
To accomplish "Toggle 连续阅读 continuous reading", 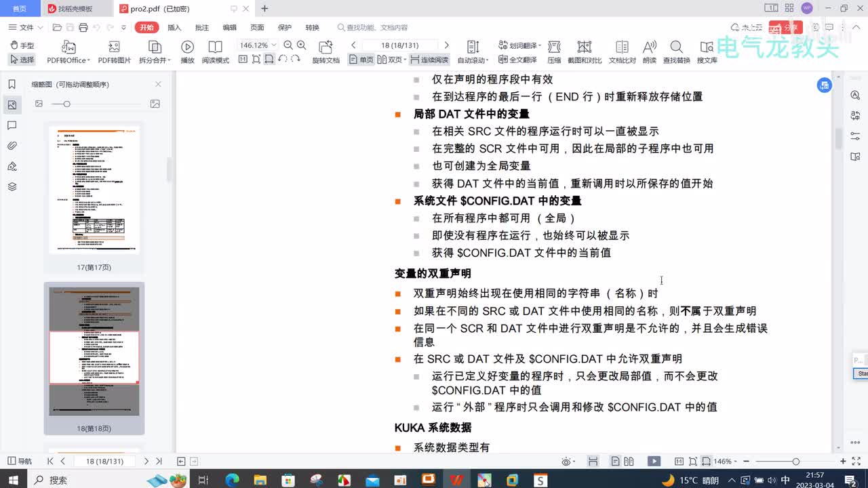I will 429,60.
